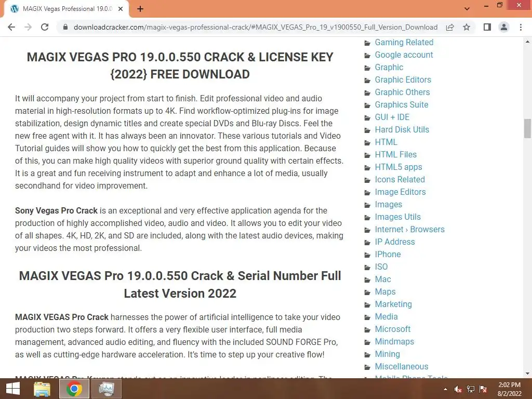Open Images Utils category
Image resolution: width=532 pixels, height=399 pixels.
(397, 217)
